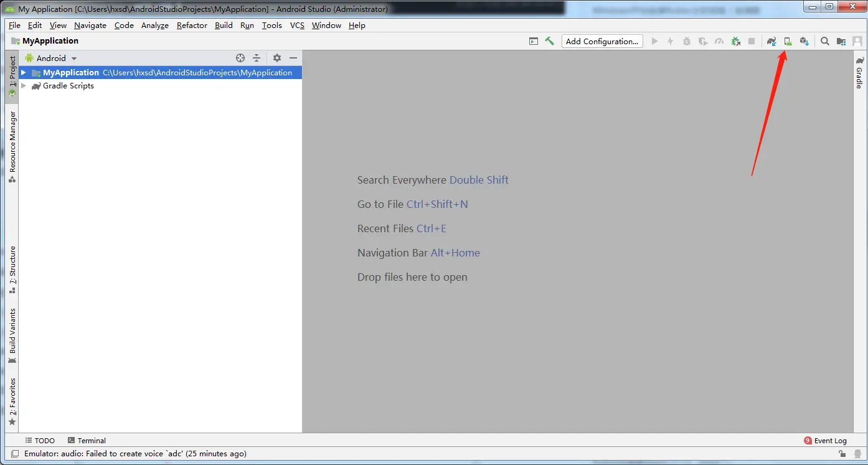Expand the MyApplication tree node
The width and height of the screenshot is (868, 465).
tap(24, 73)
